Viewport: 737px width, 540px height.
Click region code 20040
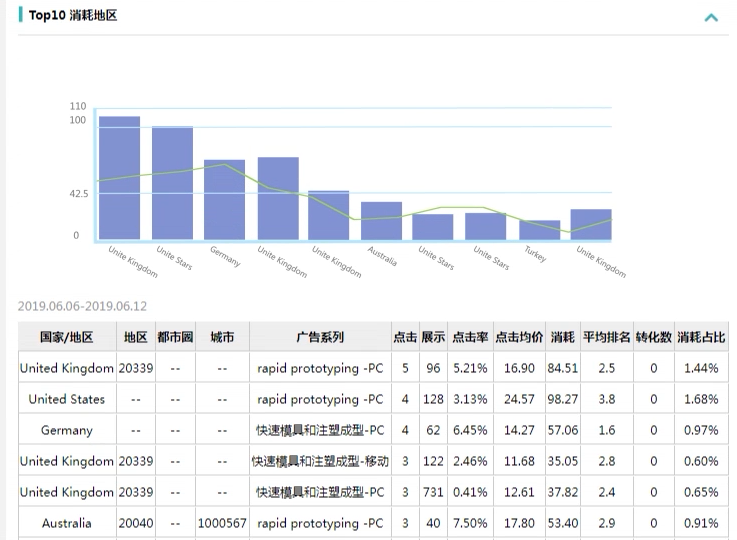pos(136,523)
